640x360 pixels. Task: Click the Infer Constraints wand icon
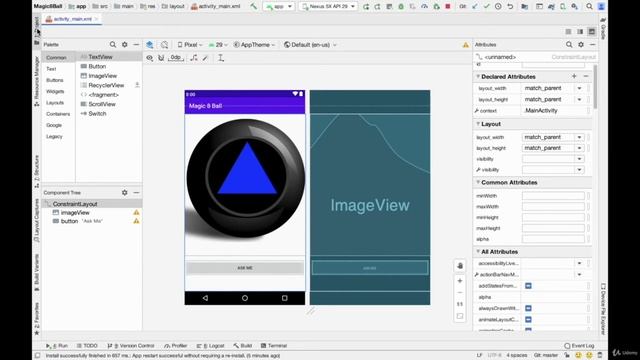[205, 58]
